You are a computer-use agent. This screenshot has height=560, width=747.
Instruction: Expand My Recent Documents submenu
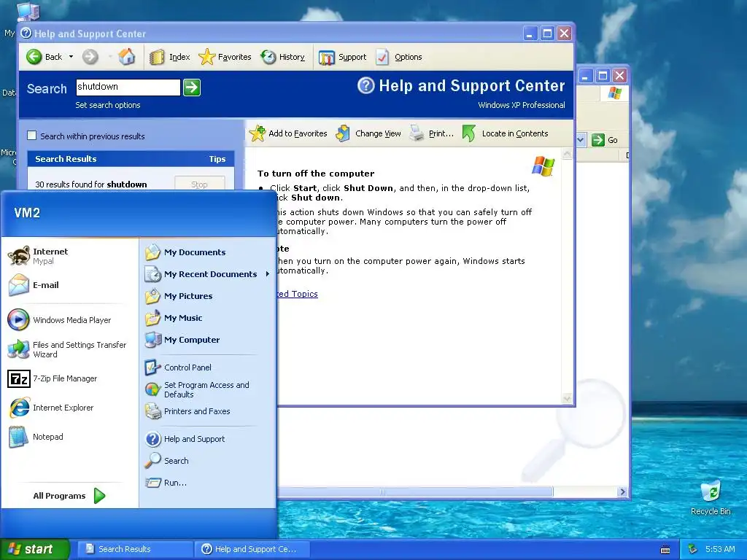[207, 274]
